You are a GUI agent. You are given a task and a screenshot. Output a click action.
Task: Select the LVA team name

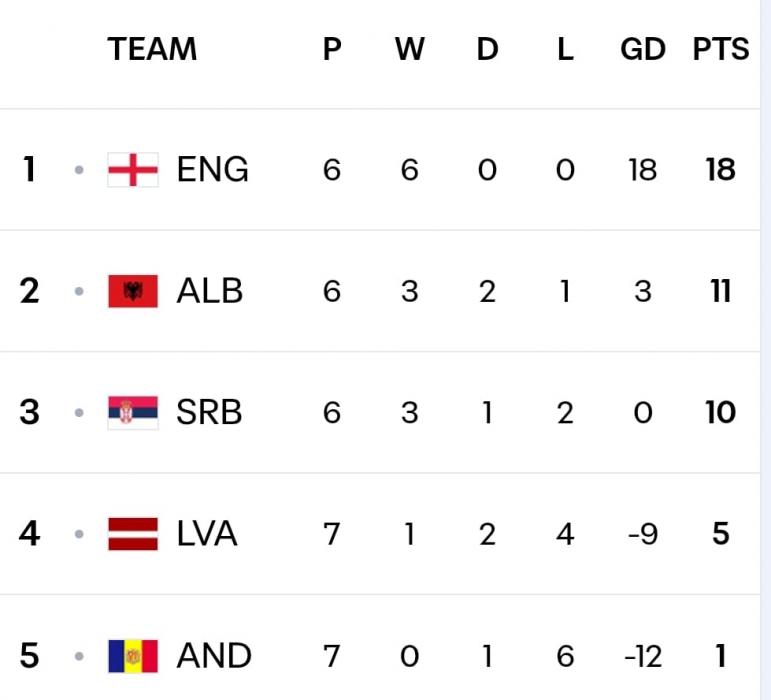point(207,534)
